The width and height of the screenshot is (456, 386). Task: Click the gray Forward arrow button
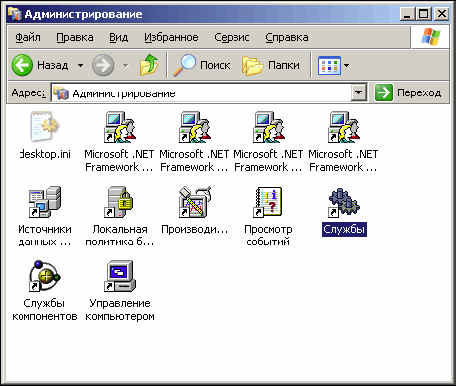tap(103, 65)
